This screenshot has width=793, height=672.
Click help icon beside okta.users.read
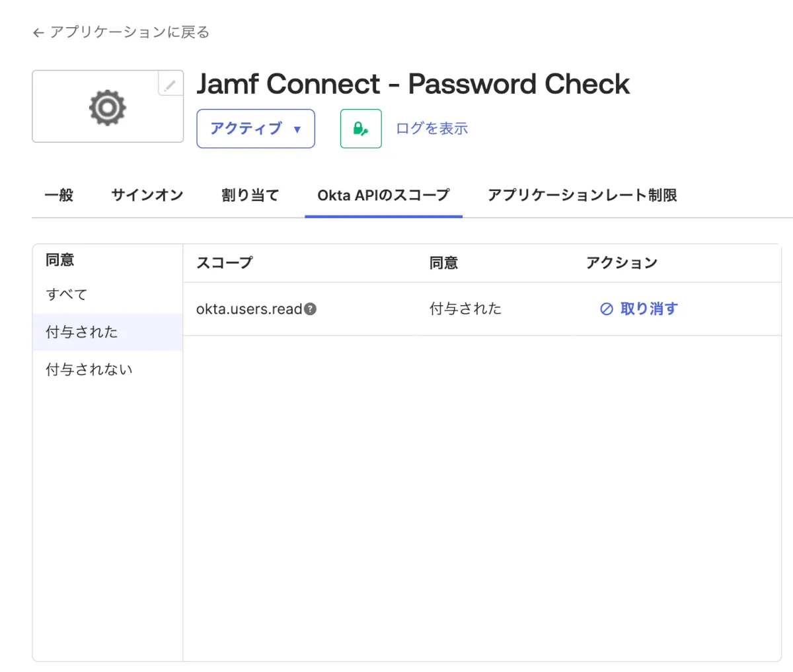point(311,309)
